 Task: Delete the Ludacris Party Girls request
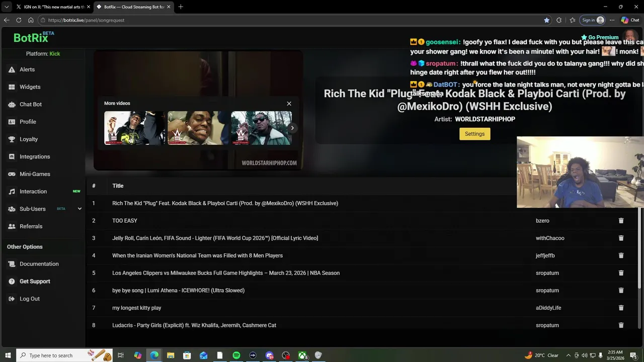click(621, 325)
